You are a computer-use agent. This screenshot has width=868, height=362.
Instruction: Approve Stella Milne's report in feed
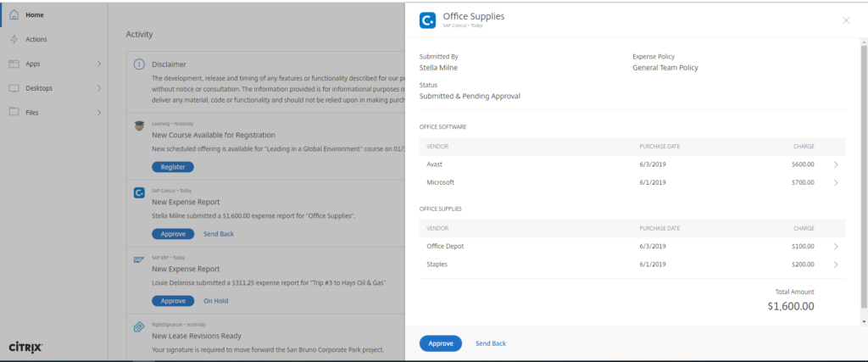[x=173, y=234]
